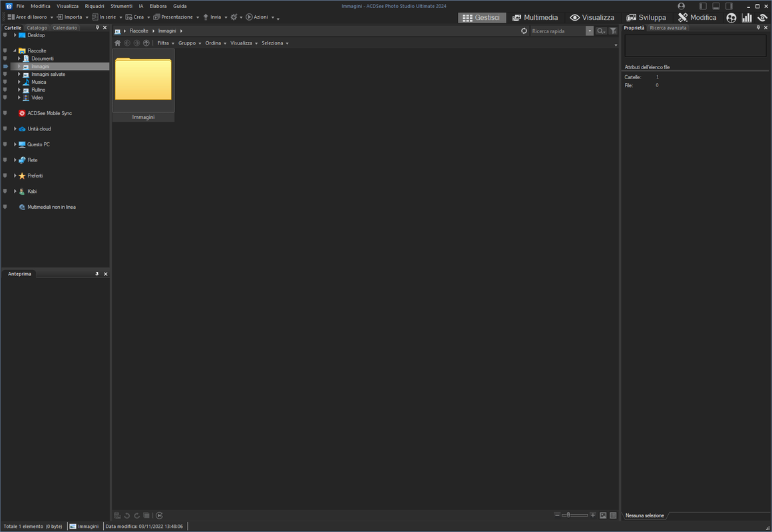This screenshot has height=532, width=772.
Task: Click the refresh icon beside search
Action: [x=524, y=31]
